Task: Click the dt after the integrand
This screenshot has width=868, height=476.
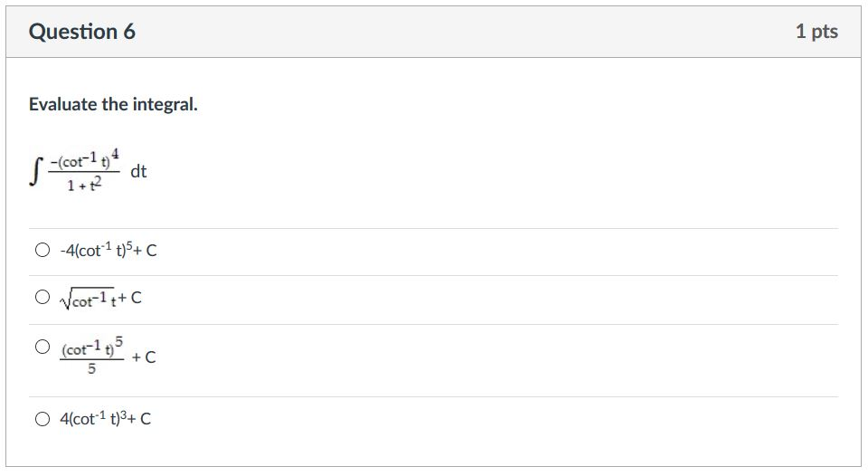Action: (138, 171)
